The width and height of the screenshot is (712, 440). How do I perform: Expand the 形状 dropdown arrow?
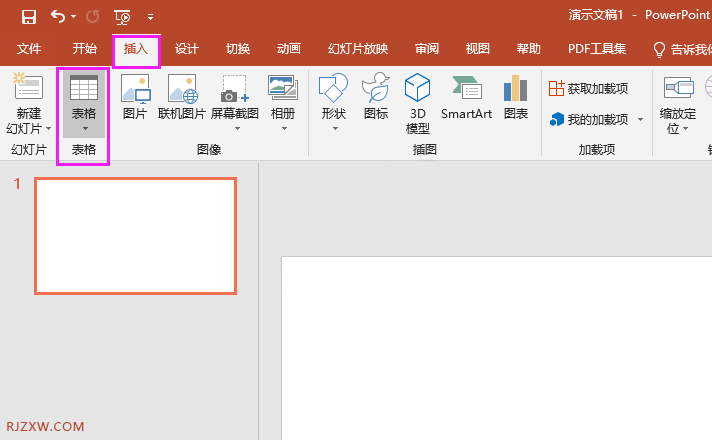coord(335,129)
